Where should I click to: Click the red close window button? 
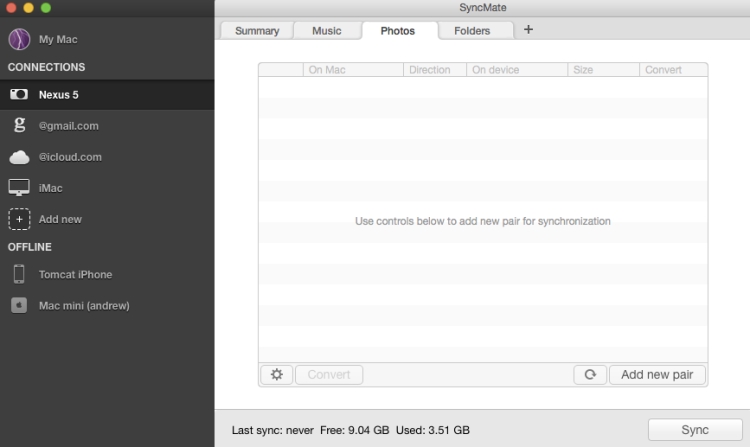pyautogui.click(x=11, y=7)
